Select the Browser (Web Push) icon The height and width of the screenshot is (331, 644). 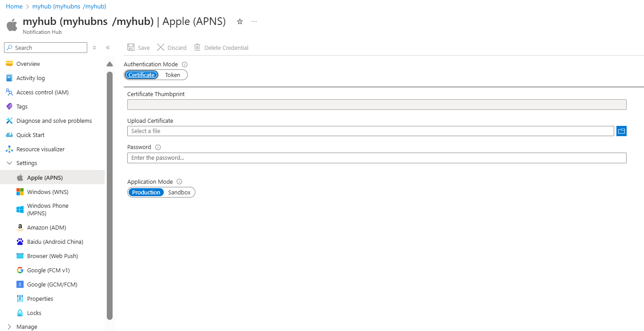tap(20, 255)
